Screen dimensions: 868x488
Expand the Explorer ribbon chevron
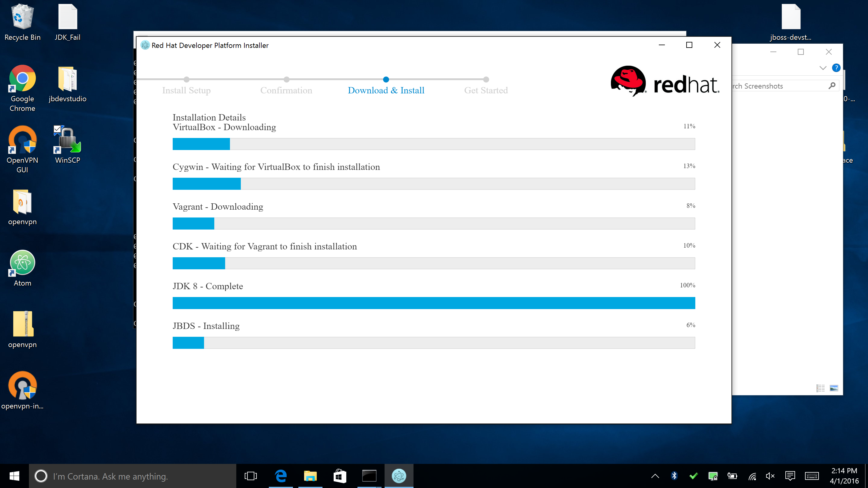[823, 68]
